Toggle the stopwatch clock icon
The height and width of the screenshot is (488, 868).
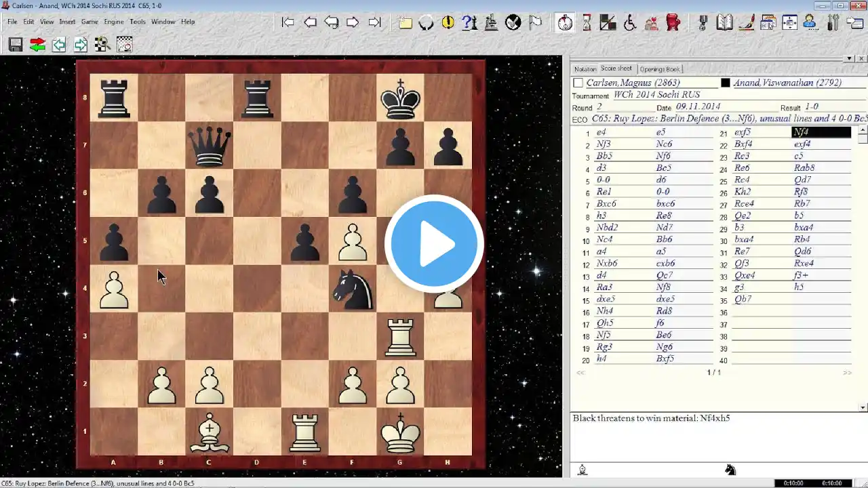pyautogui.click(x=565, y=22)
